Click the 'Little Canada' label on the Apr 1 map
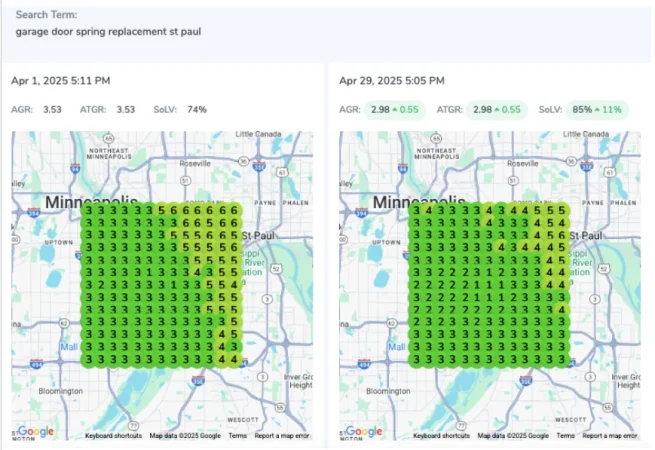The image size is (655, 450). point(258,134)
